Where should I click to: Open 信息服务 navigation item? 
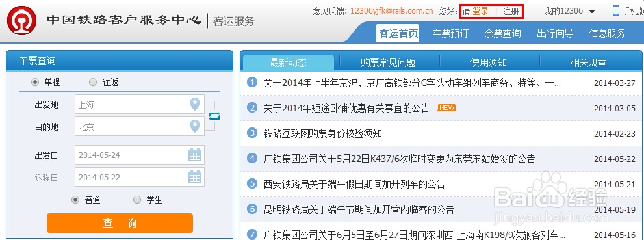pyautogui.click(x=608, y=33)
